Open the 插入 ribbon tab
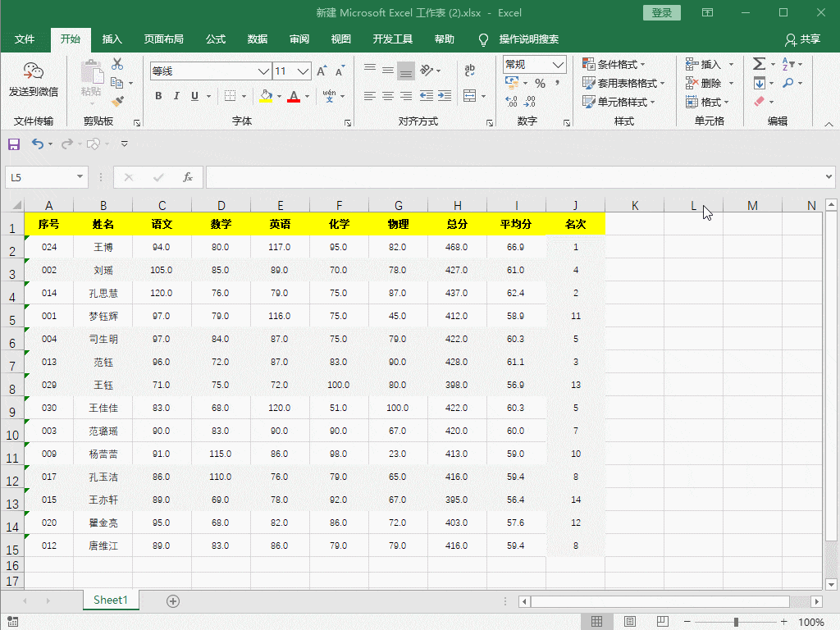840x630 pixels. point(112,39)
